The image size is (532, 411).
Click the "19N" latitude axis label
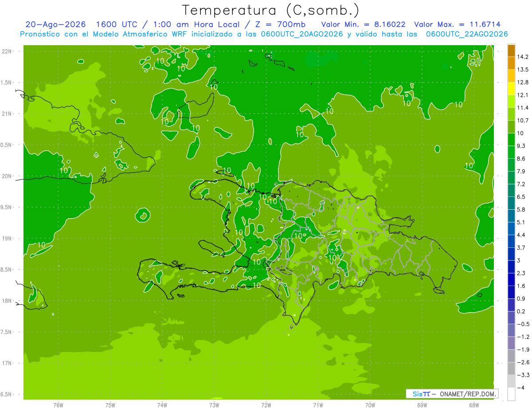pos(7,239)
